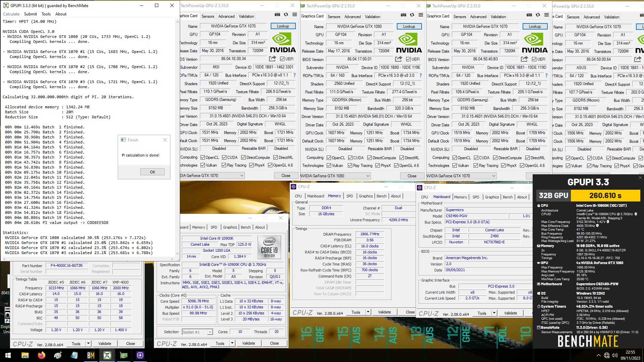Click the Intel Core i9 logo in CPU-Z
The width and height of the screenshot is (644, 362).
click(269, 247)
